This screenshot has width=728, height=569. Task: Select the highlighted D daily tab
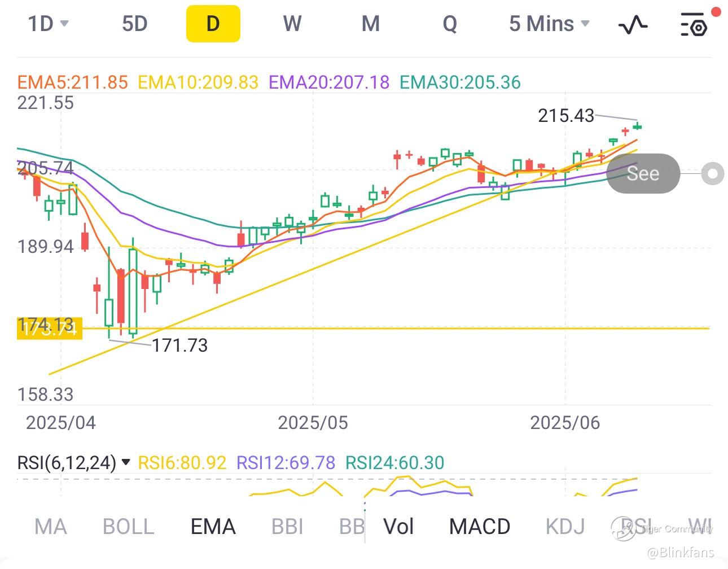213,24
